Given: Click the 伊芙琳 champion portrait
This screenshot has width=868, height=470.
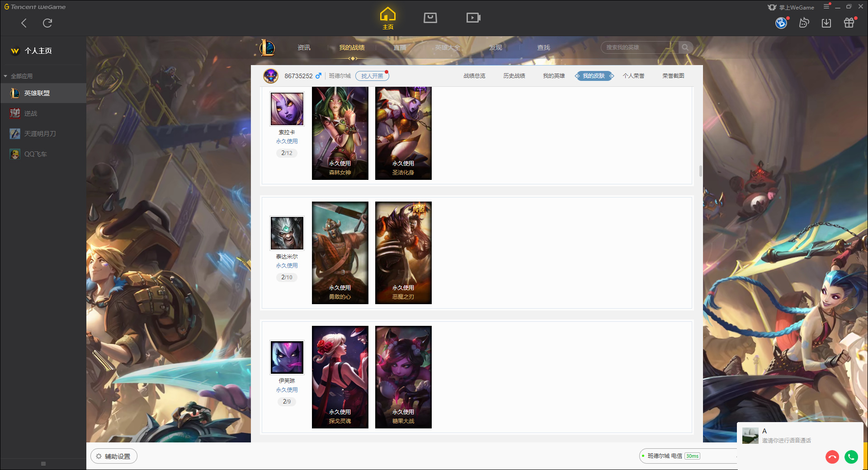Looking at the screenshot, I should 287,357.
